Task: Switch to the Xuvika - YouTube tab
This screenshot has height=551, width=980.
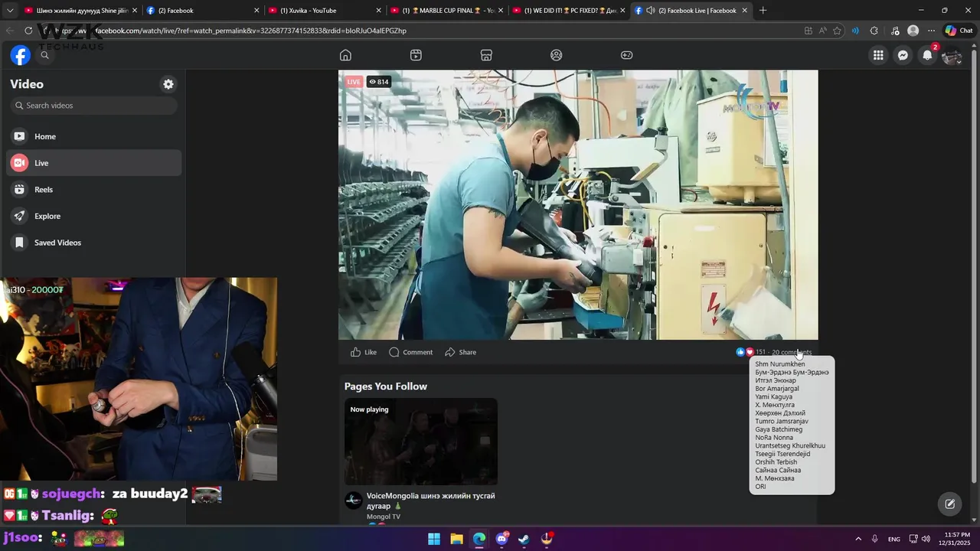Action: point(325,11)
